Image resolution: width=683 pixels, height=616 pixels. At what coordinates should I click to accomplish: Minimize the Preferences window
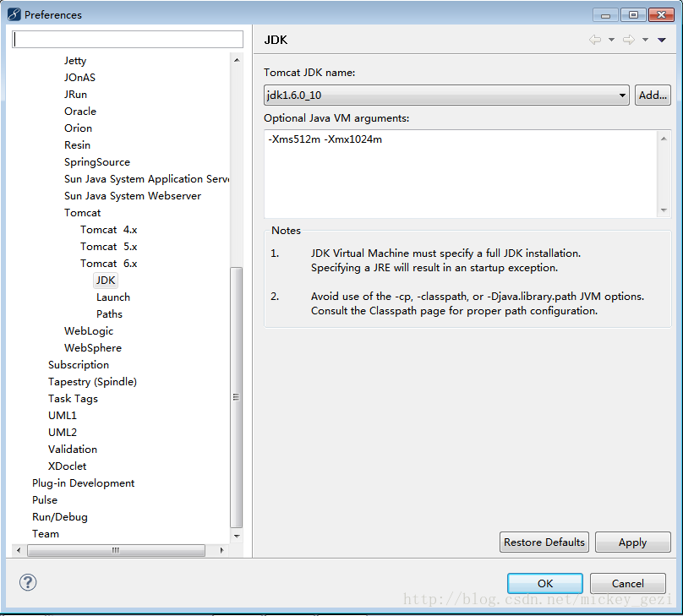tap(606, 15)
